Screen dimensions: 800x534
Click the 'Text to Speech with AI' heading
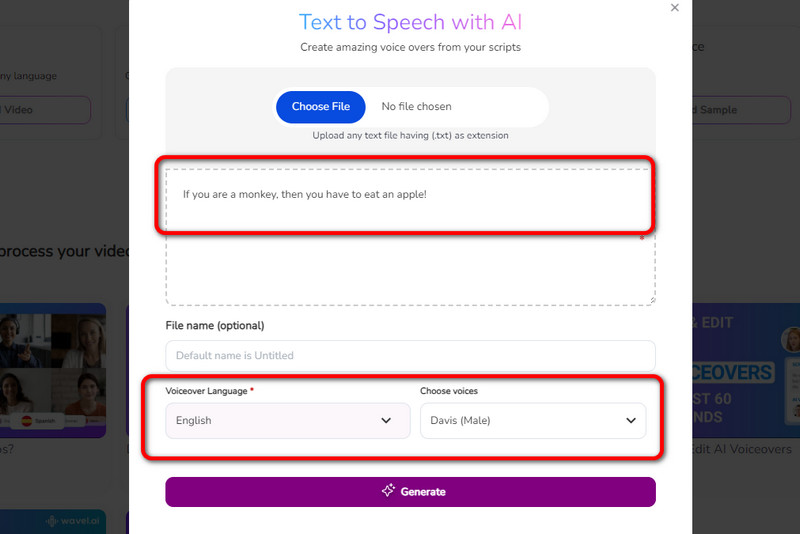[410, 22]
